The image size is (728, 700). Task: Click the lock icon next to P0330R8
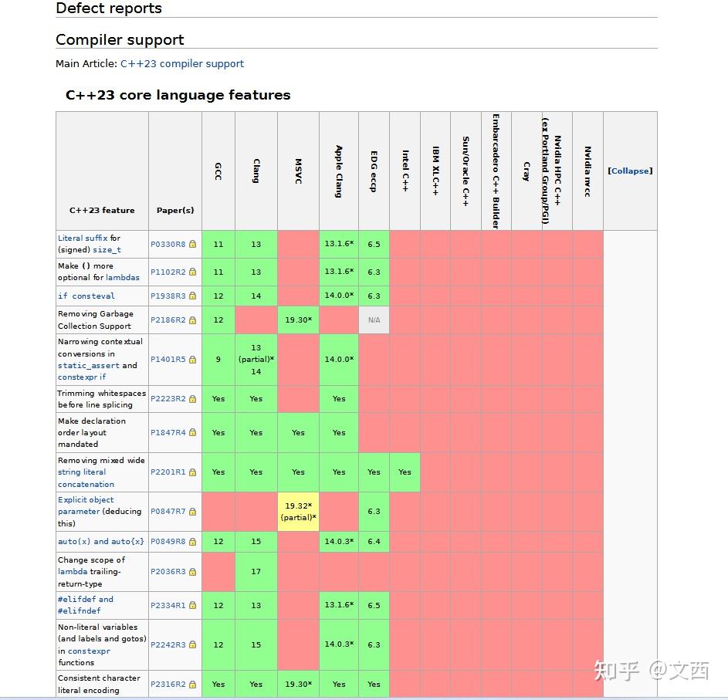(192, 244)
